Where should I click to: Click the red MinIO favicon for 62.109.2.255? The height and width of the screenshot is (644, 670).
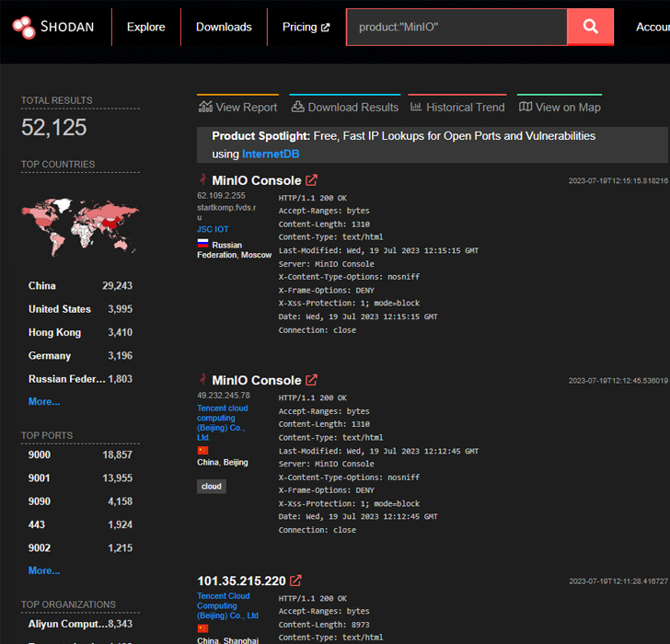point(203,179)
